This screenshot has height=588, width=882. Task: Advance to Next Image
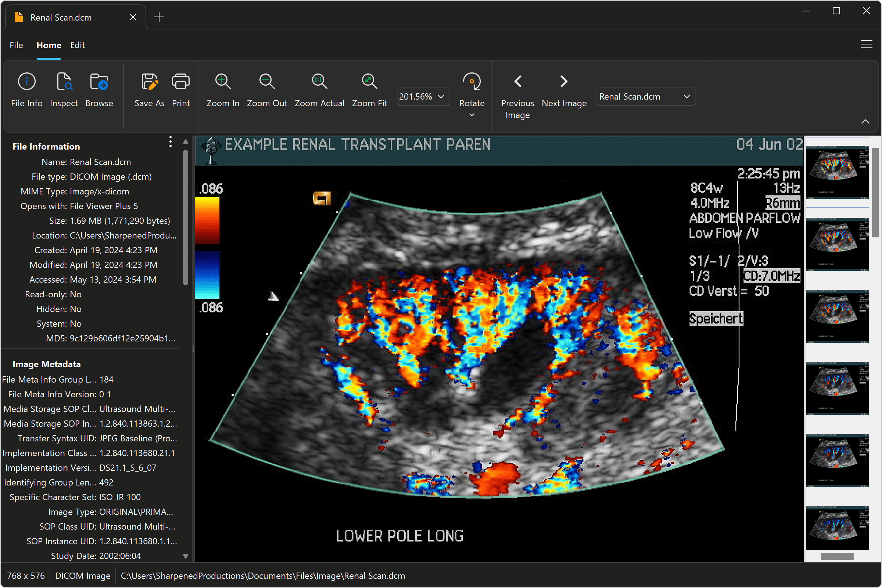tap(564, 81)
